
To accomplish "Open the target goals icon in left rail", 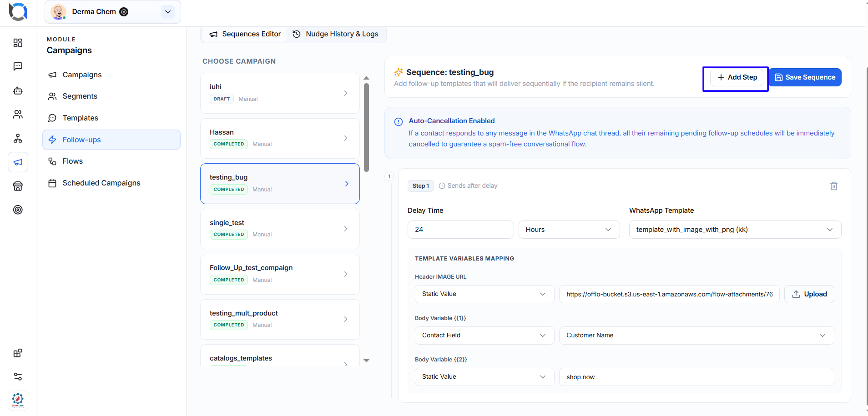I will point(18,210).
